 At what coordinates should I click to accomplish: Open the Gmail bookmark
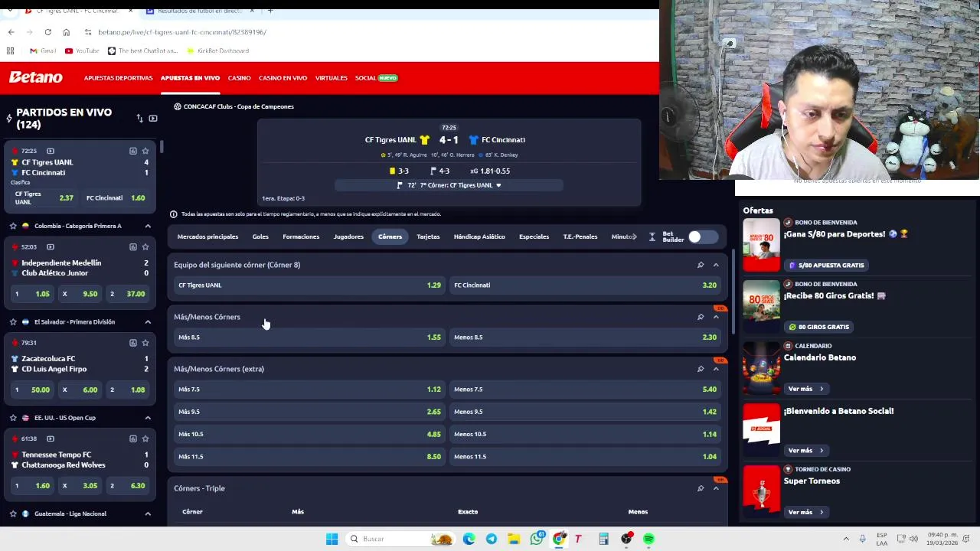(43, 51)
